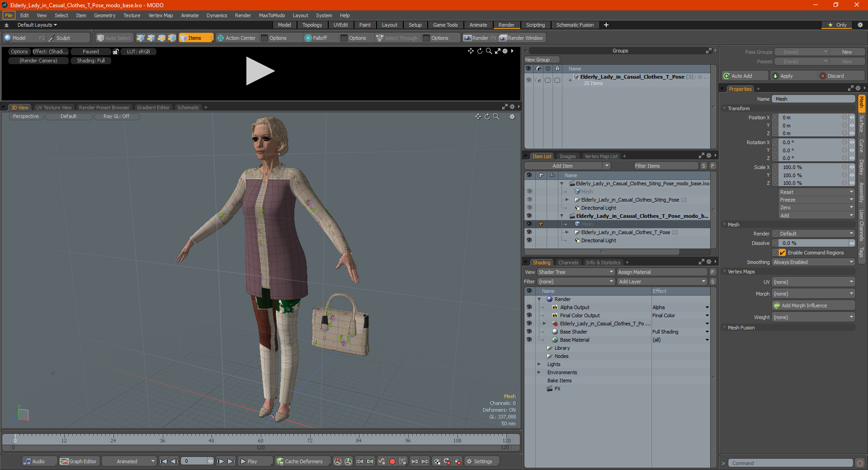The width and height of the screenshot is (868, 470).
Task: Switch to the Channels tab
Action: [x=568, y=263]
